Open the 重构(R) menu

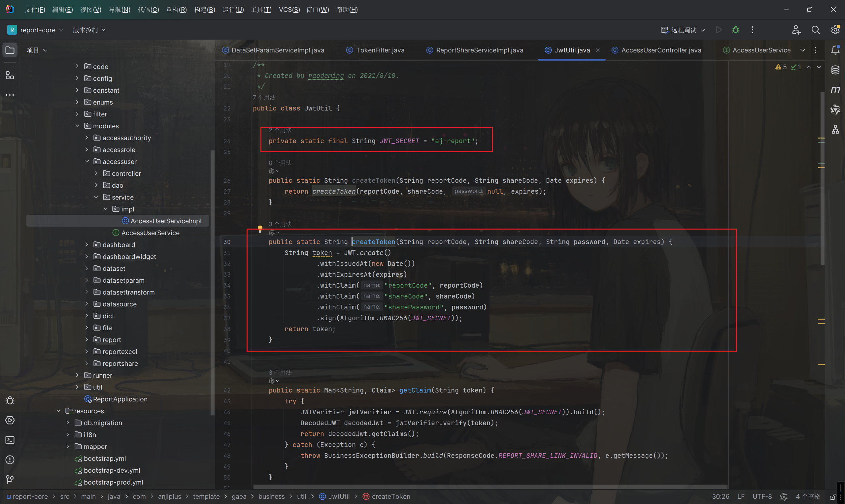(176, 10)
